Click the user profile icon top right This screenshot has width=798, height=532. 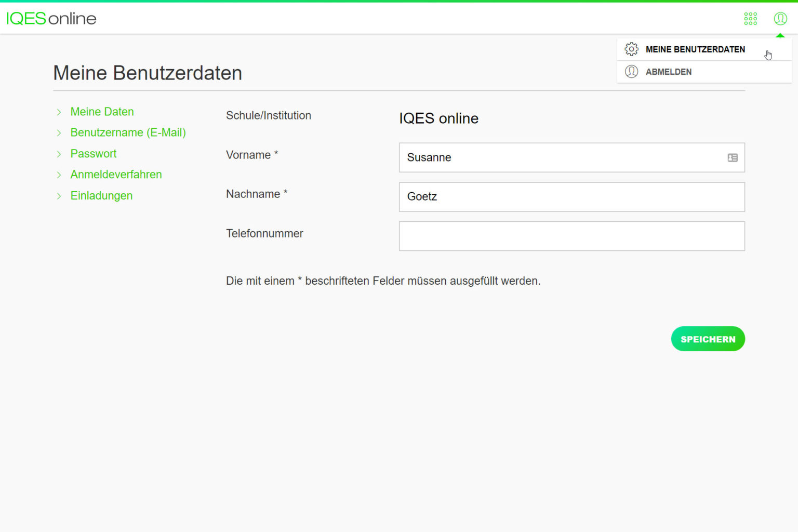[780, 18]
